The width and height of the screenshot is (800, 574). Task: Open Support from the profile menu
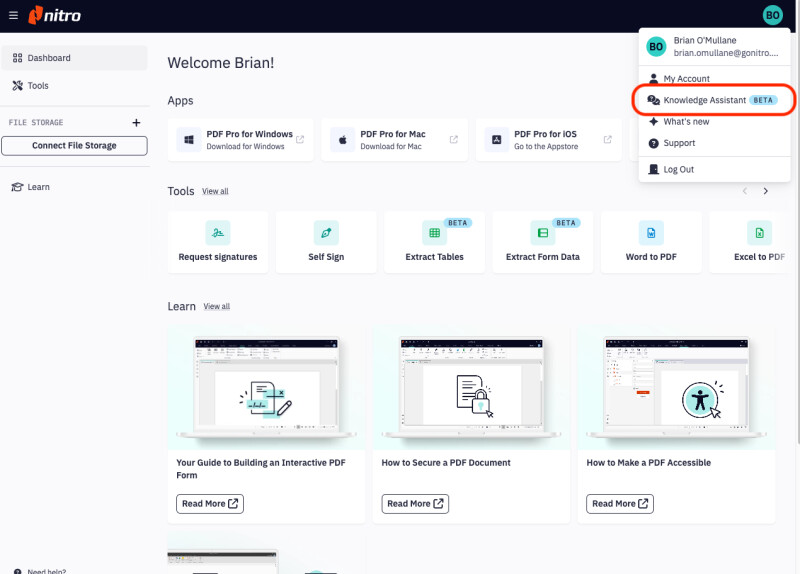[x=679, y=143]
